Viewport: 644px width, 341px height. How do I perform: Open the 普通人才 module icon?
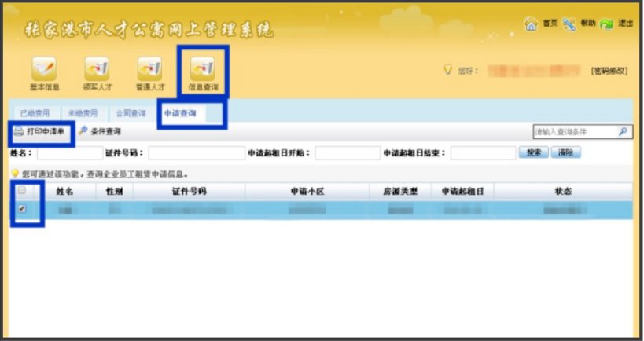[x=149, y=69]
